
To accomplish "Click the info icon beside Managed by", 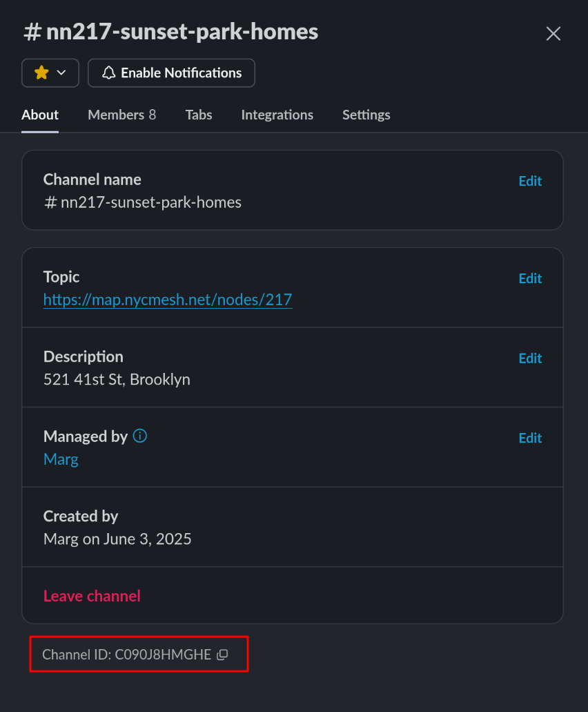I will coord(140,436).
